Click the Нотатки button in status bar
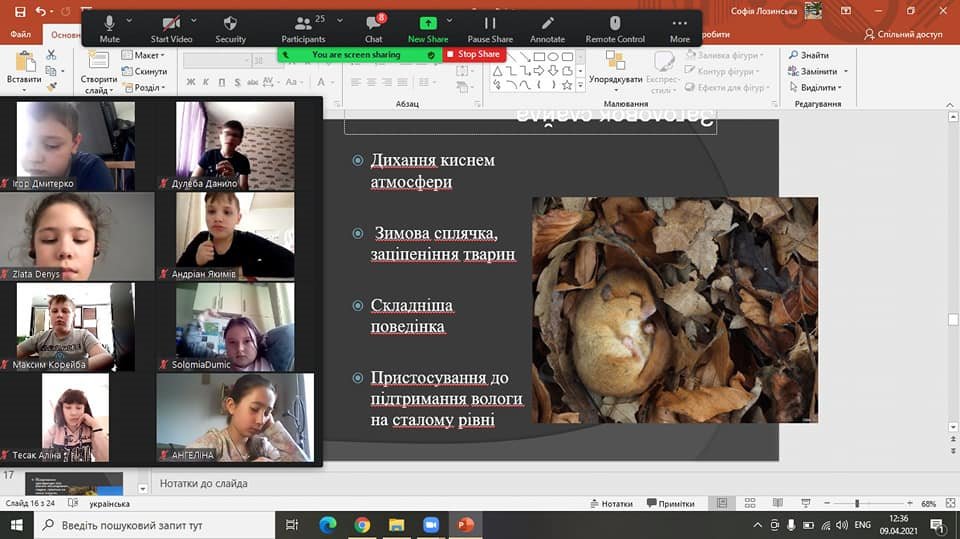960x539 pixels. coord(611,504)
